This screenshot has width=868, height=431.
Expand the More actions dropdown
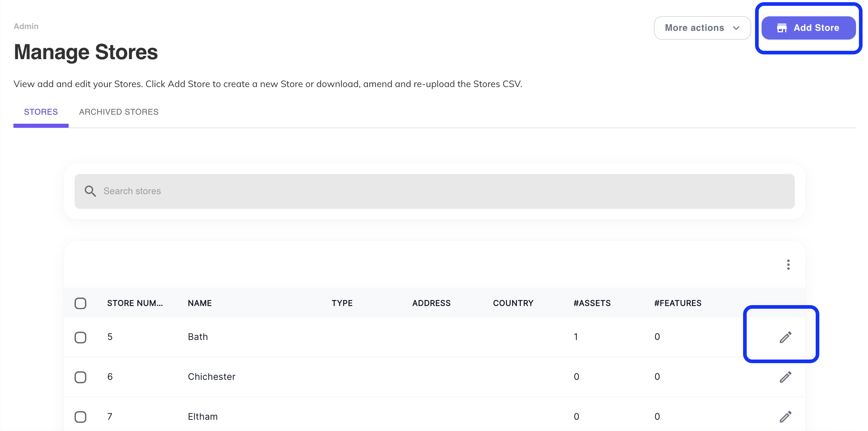694,28
